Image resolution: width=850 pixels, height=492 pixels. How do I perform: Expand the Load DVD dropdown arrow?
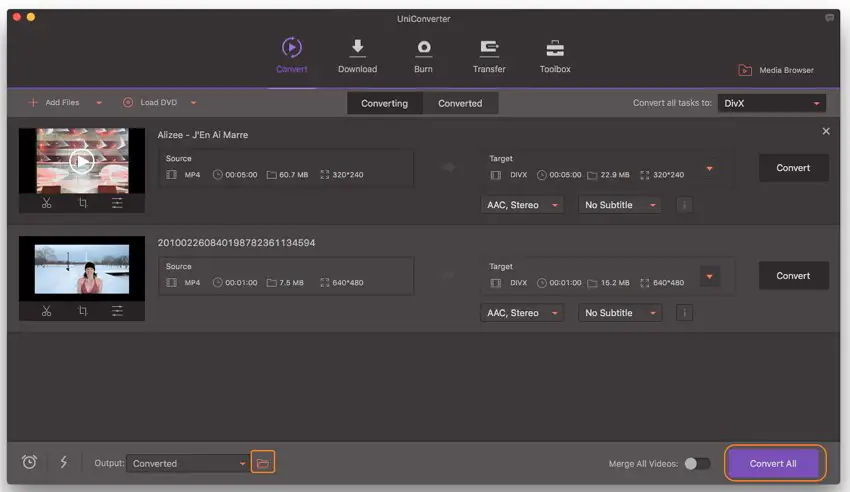click(x=194, y=102)
